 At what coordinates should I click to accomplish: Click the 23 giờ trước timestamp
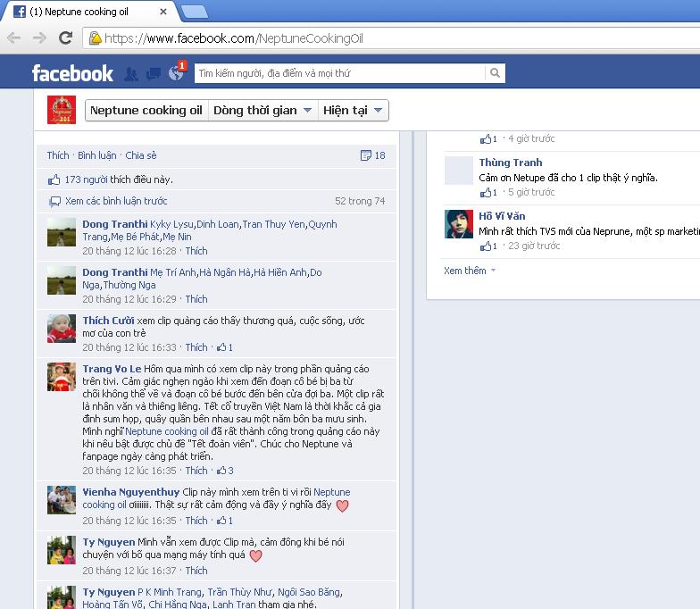[534, 246]
